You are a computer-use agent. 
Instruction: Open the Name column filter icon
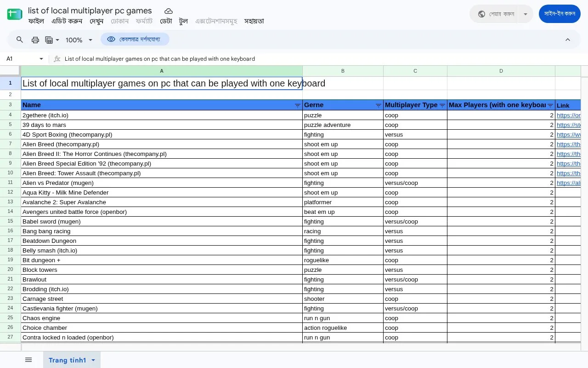pos(297,105)
